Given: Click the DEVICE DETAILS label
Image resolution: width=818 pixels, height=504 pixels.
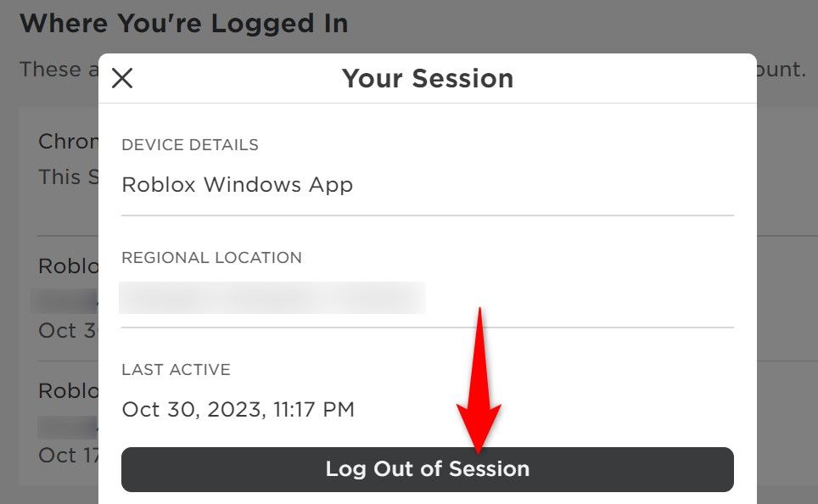Looking at the screenshot, I should [x=190, y=145].
